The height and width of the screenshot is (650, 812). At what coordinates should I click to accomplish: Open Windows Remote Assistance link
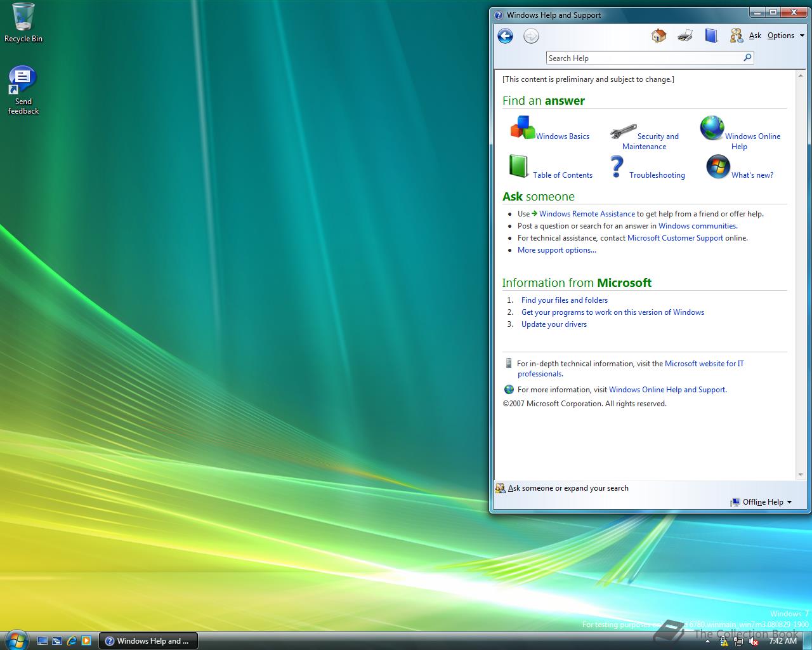[x=587, y=214]
